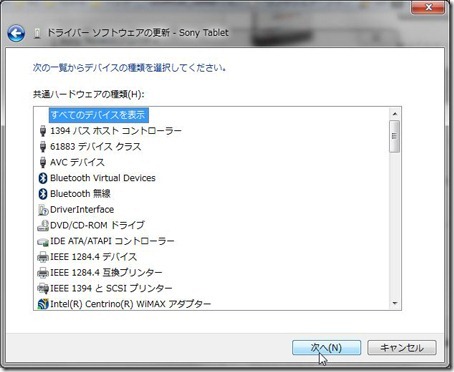
Task: Select 1394 バス ホスト コントローラー entry
Action: point(116,131)
